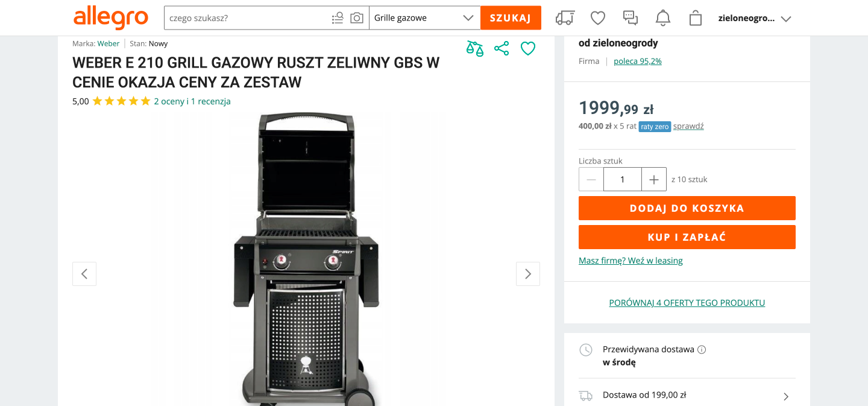The width and height of the screenshot is (868, 406).
Task: Click the 'czego szukasz?' search field
Action: tap(247, 18)
